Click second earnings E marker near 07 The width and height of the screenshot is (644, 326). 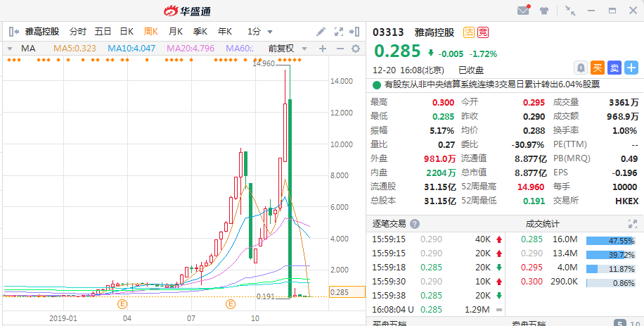click(231, 304)
